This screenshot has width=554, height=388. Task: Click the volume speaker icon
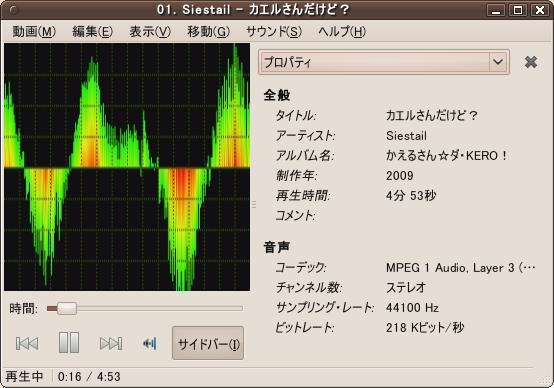[150, 343]
